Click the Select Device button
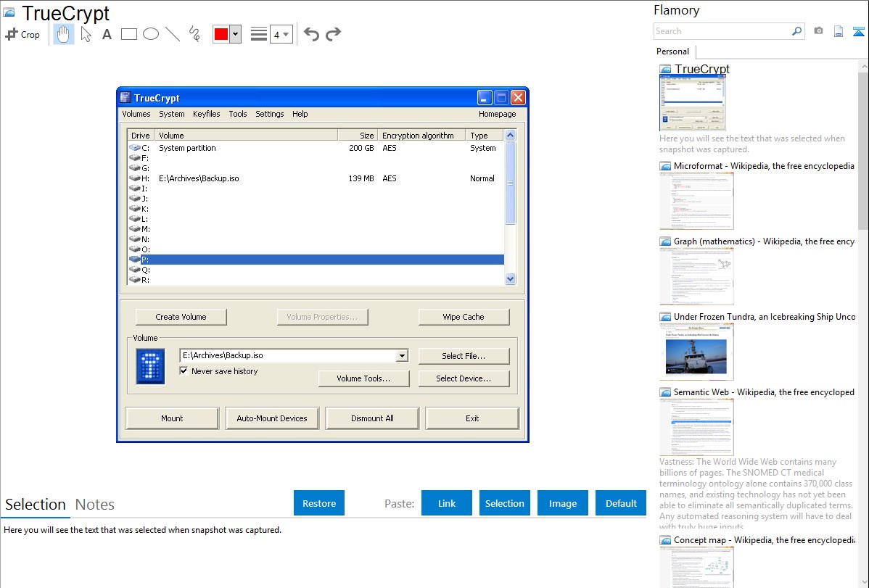The width and height of the screenshot is (869, 588). pos(464,378)
